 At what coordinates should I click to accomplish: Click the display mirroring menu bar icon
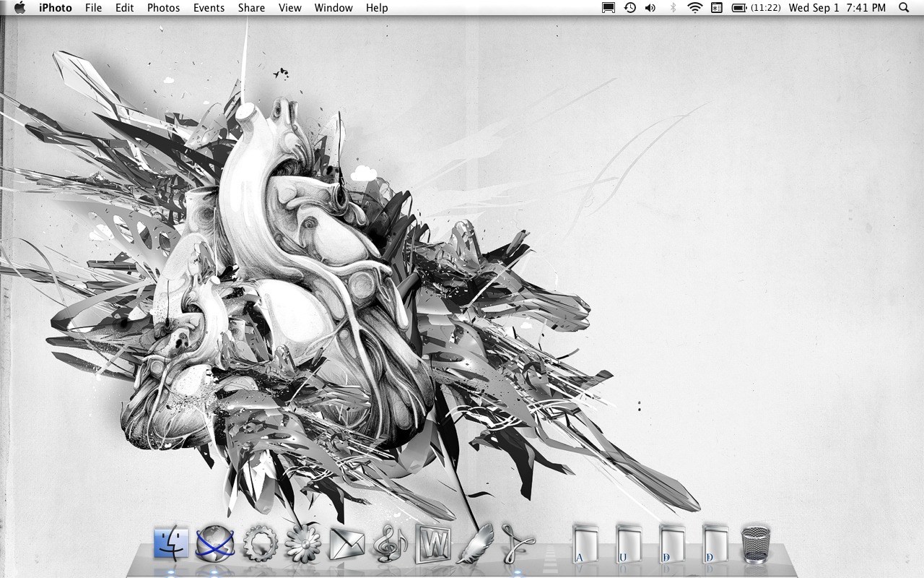(x=609, y=8)
